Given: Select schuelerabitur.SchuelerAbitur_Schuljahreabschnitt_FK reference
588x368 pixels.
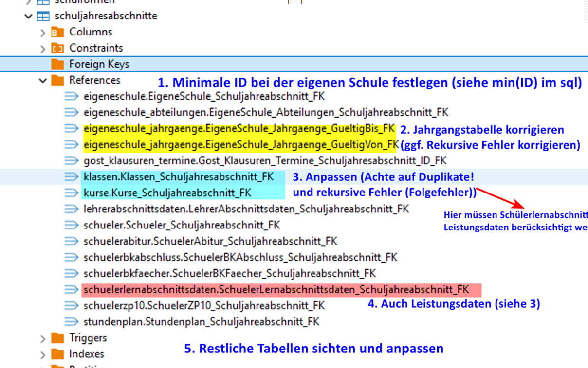Looking at the screenshot, I should pos(210,241).
